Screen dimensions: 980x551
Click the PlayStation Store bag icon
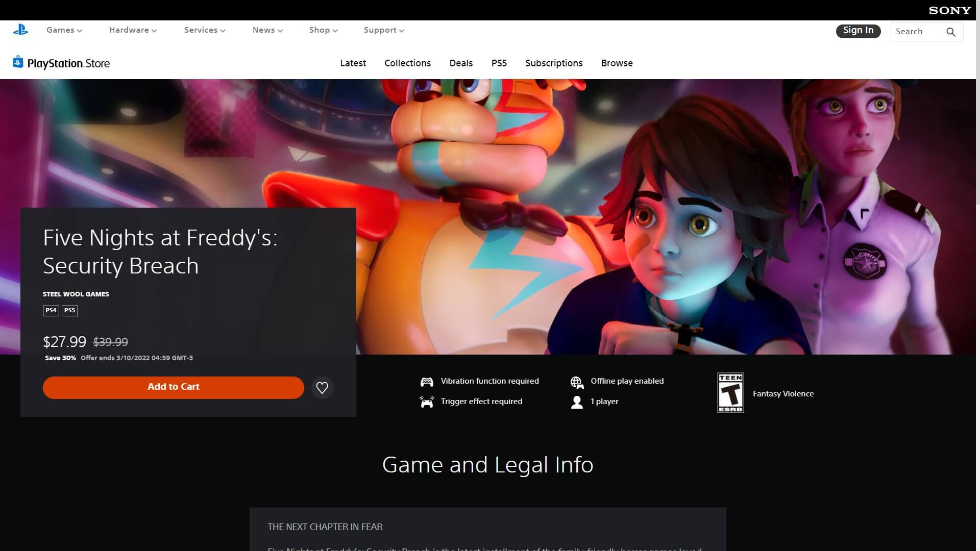click(x=18, y=62)
